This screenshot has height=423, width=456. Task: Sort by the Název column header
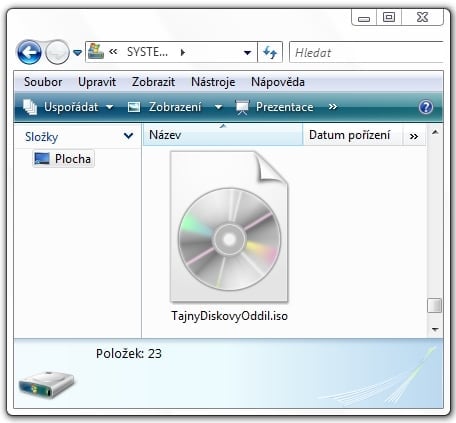(223, 135)
